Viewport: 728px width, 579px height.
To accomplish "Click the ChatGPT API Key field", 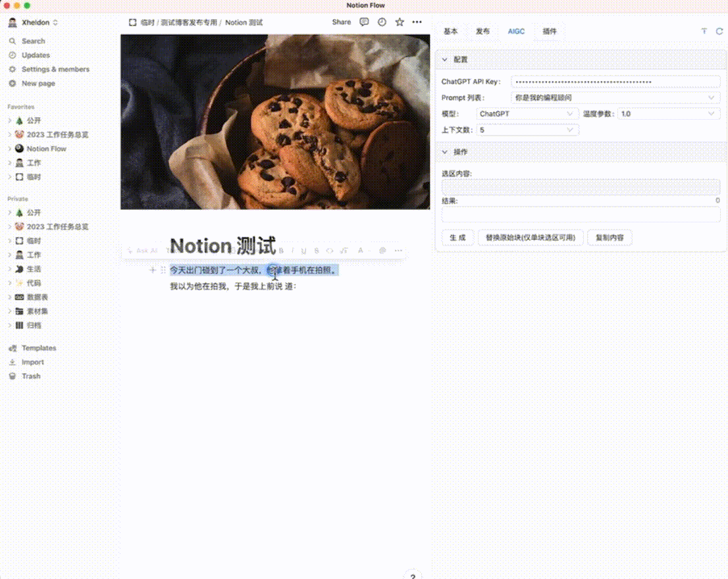I will 615,82.
